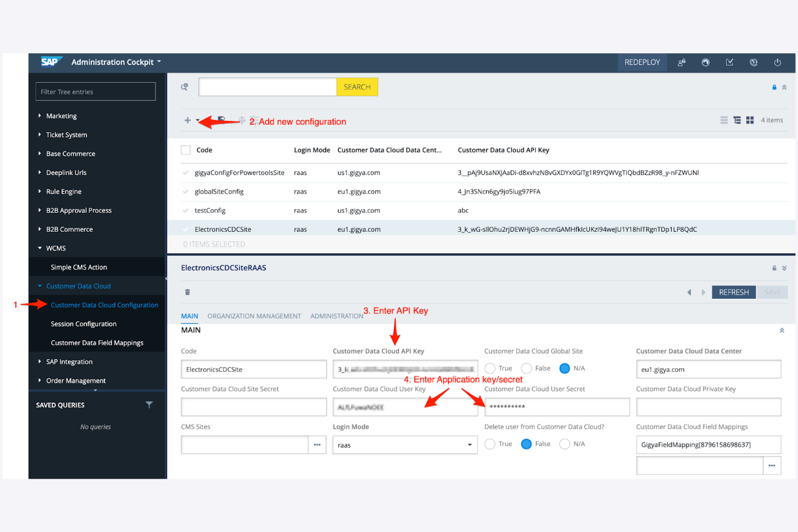Choose True for Delete user from Customer Data Cloud
The image size is (798, 532).
point(490,444)
